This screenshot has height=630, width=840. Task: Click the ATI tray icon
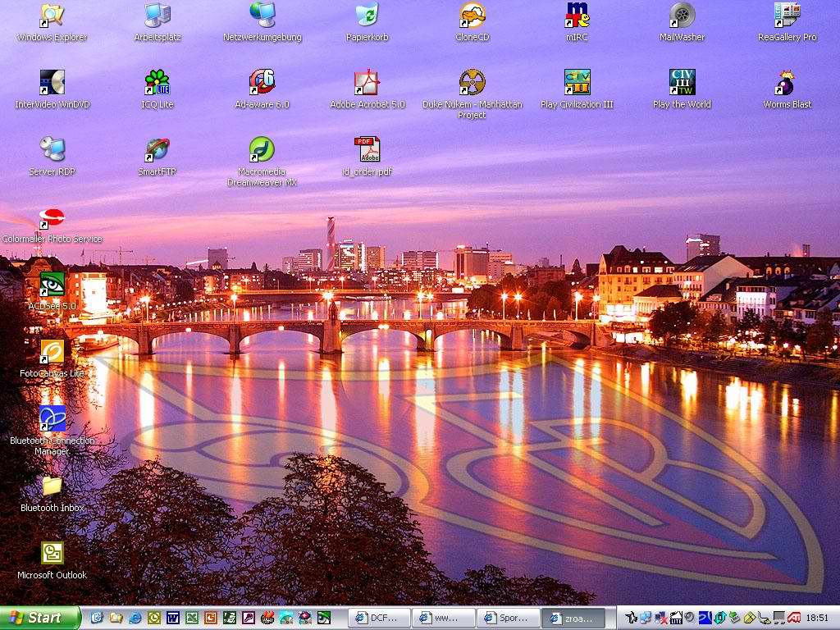794,618
